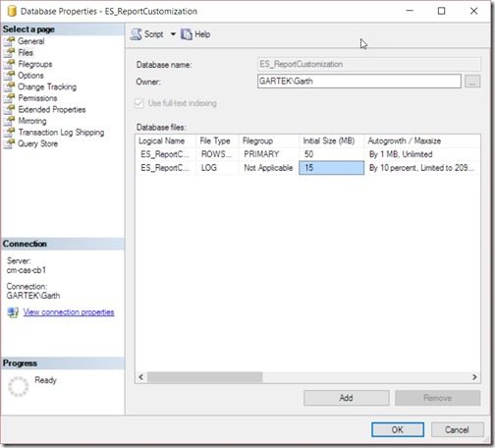Click the By 1 MB, Unlimited autogrowth cell
495x448 pixels.
[422, 154]
